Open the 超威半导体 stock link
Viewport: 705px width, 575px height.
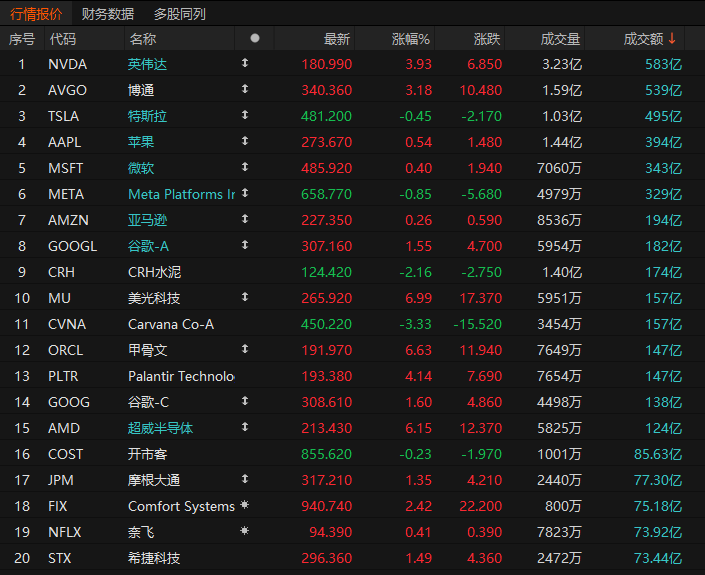tap(160, 428)
